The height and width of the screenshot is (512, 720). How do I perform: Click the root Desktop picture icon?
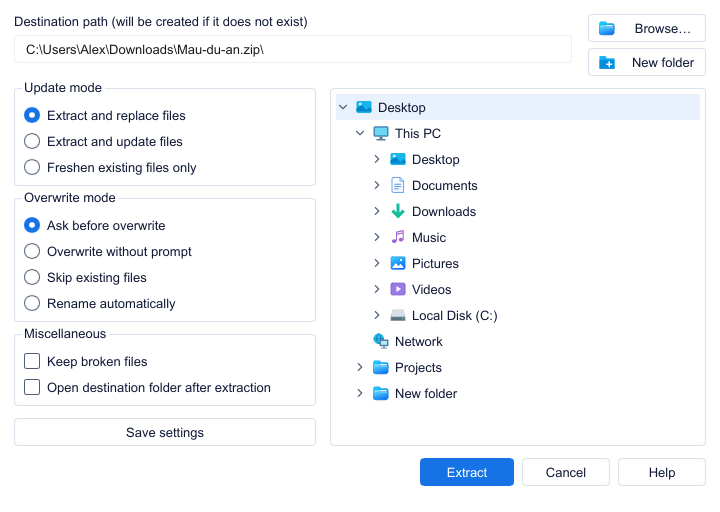364,107
